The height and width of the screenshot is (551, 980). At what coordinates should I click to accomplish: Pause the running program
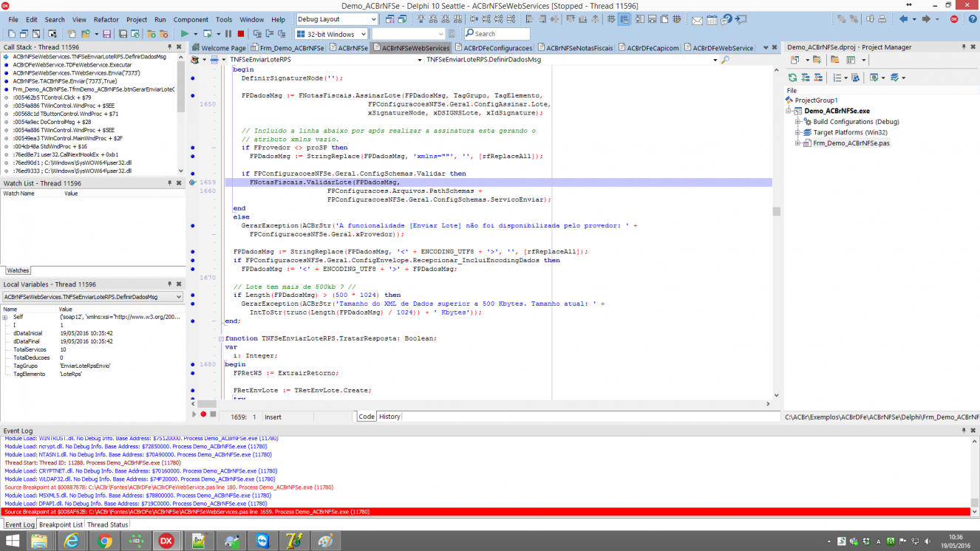click(228, 34)
